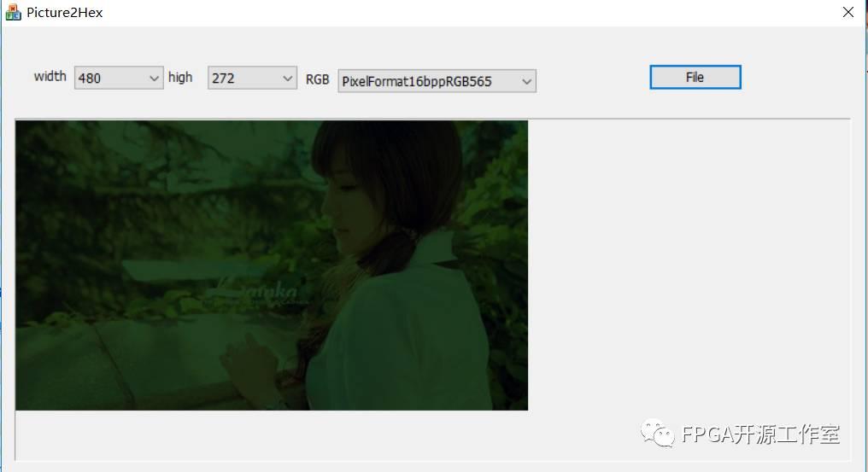The height and width of the screenshot is (472, 868).
Task: Click the RGB label
Action: click(x=317, y=79)
